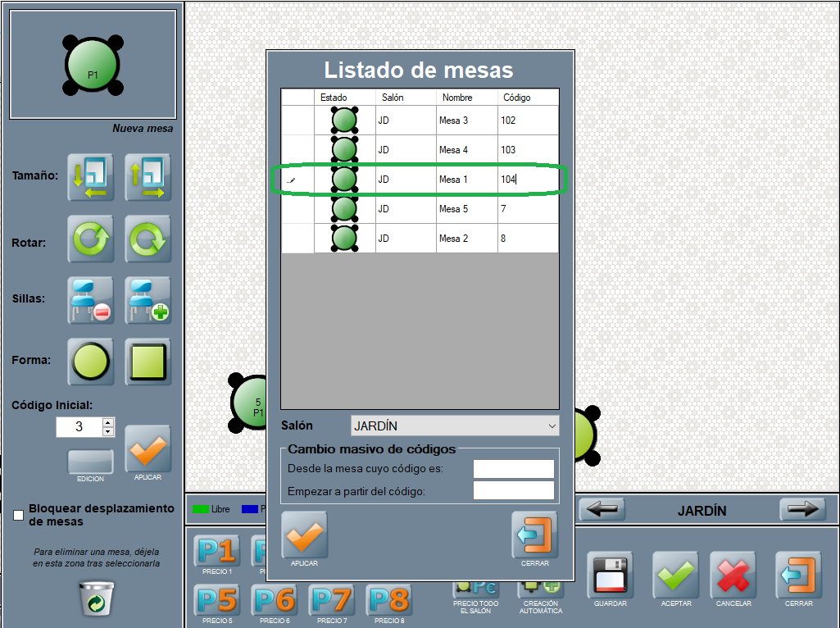Increase table size with the enlarge icon
This screenshot has height=628, width=840.
[148, 177]
